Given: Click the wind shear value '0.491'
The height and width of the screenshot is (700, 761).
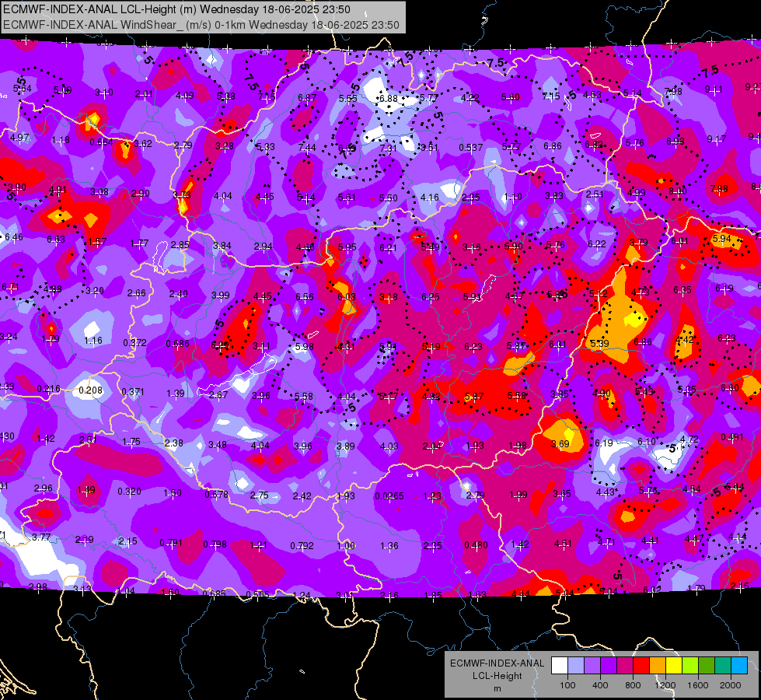Looking at the screenshot, I should pos(732,436).
